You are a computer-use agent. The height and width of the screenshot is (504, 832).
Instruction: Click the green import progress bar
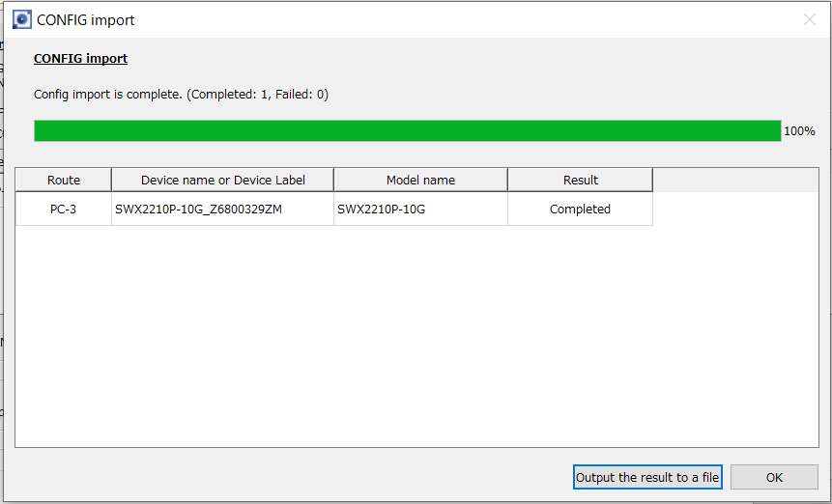[x=407, y=131]
